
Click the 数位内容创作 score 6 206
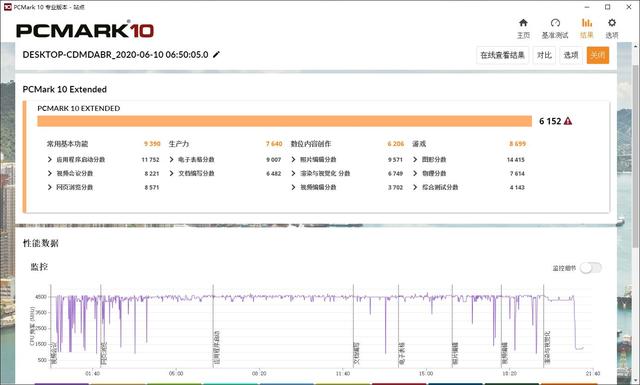click(396, 144)
